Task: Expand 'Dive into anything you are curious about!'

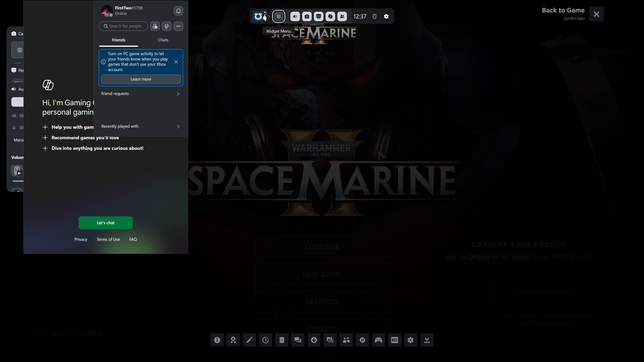Action: (93, 148)
